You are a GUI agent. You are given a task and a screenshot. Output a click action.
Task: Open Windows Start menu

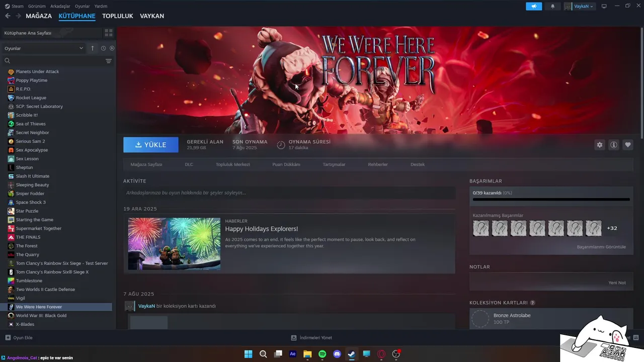coord(248,354)
